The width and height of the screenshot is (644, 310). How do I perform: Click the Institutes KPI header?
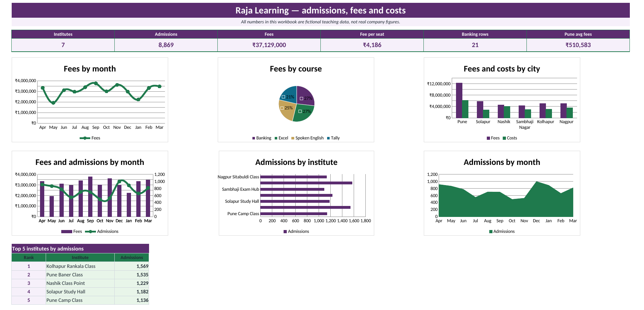(x=63, y=34)
